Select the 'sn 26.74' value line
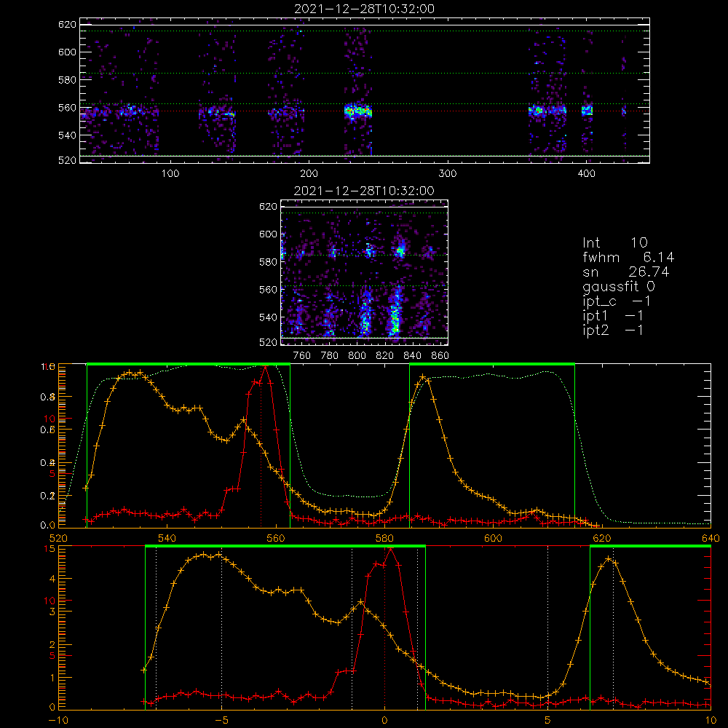 click(626, 272)
